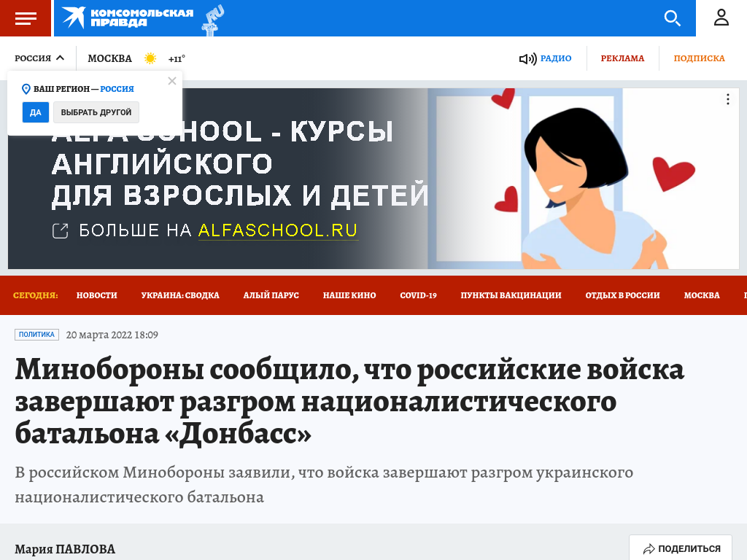Click the МОСКВА weather city
This screenshot has height=560, width=747.
click(x=109, y=58)
